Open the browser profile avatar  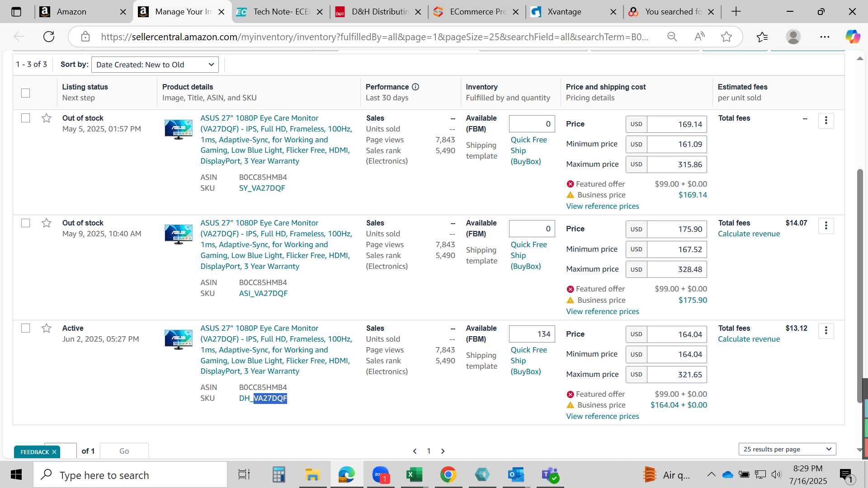pyautogui.click(x=793, y=37)
